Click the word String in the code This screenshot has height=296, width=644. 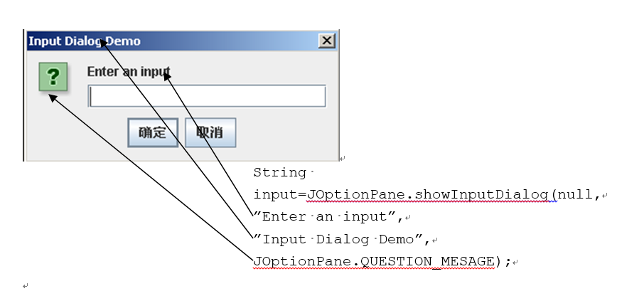tap(279, 172)
